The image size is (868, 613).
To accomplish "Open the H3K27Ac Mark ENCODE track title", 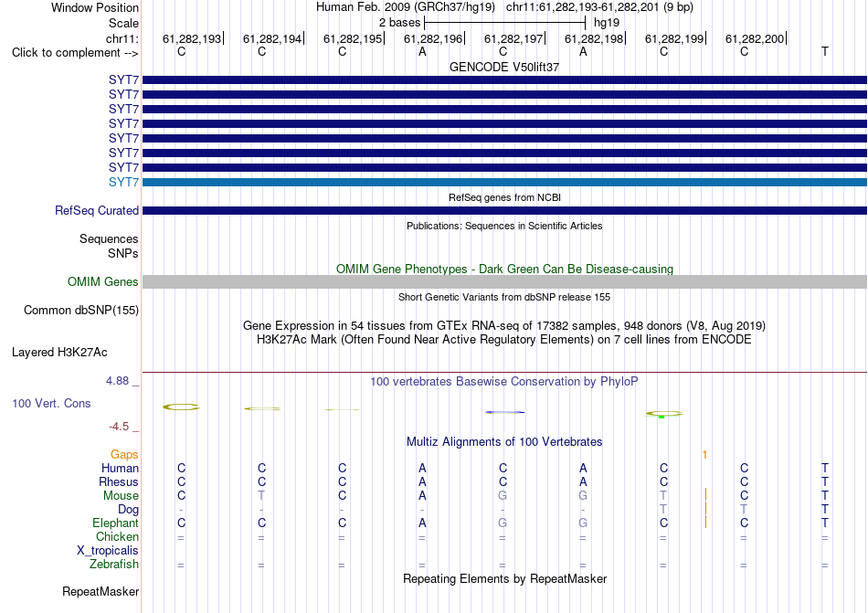I will click(504, 339).
